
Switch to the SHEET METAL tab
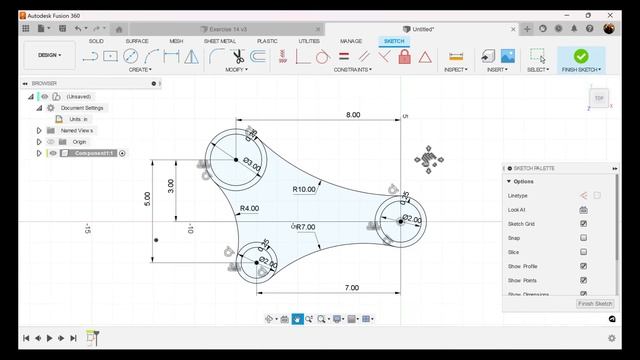tap(220, 41)
